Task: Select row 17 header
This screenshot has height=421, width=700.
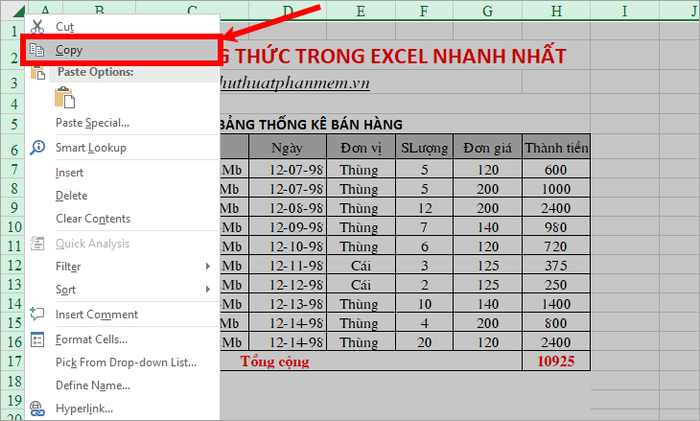Action: click(13, 361)
